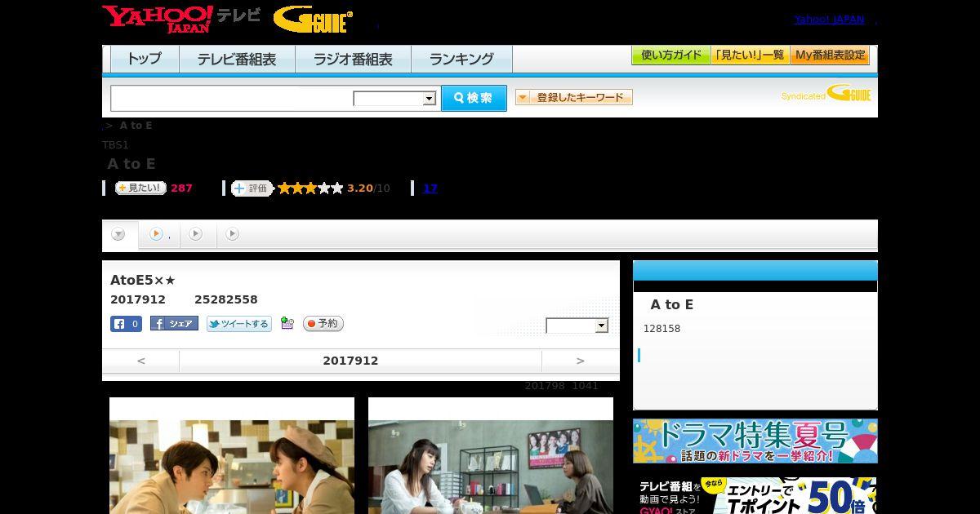
Task: Click the Syndicated G-GUIDE logo
Action: (826, 94)
